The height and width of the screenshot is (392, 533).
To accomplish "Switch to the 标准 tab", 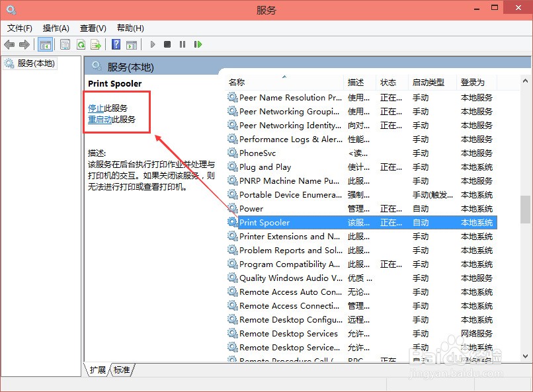I will pyautogui.click(x=122, y=370).
